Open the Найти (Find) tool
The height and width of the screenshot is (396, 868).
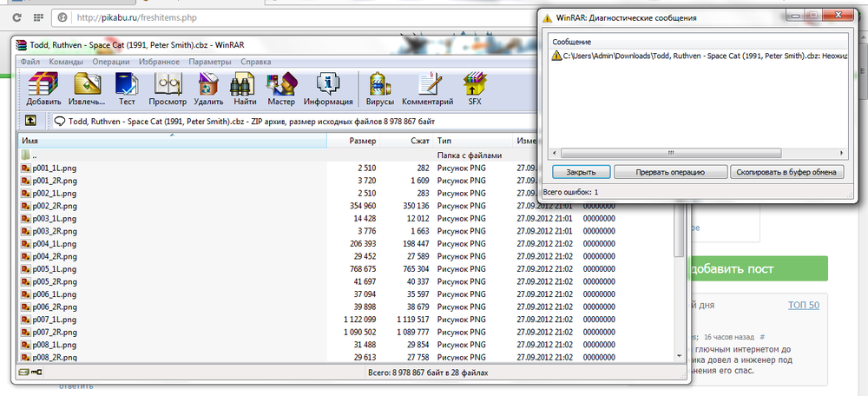pyautogui.click(x=245, y=88)
